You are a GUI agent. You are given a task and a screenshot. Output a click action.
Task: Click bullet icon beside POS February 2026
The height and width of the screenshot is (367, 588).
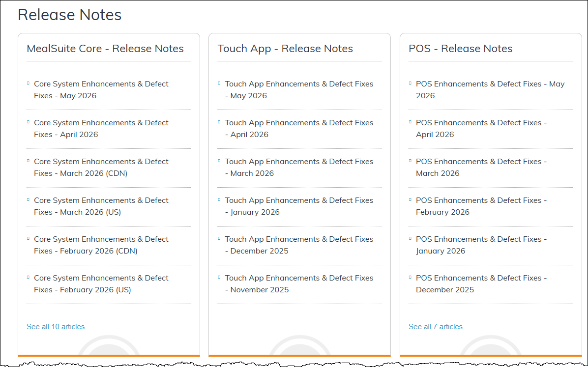tap(410, 199)
